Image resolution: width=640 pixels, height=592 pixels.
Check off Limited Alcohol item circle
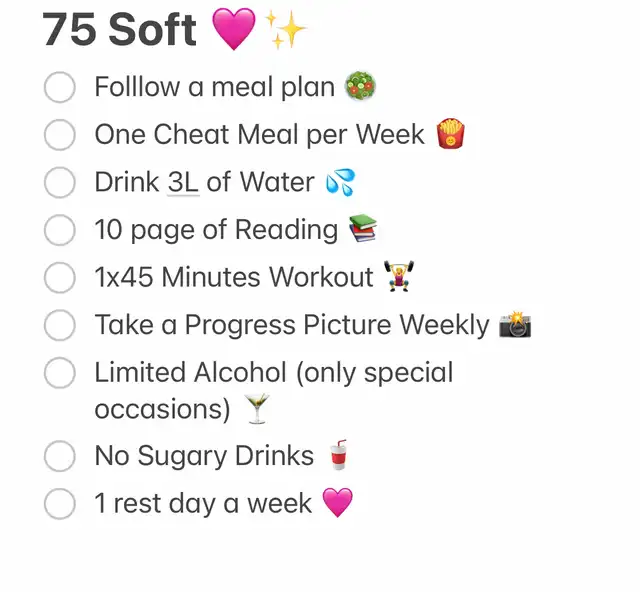[60, 373]
